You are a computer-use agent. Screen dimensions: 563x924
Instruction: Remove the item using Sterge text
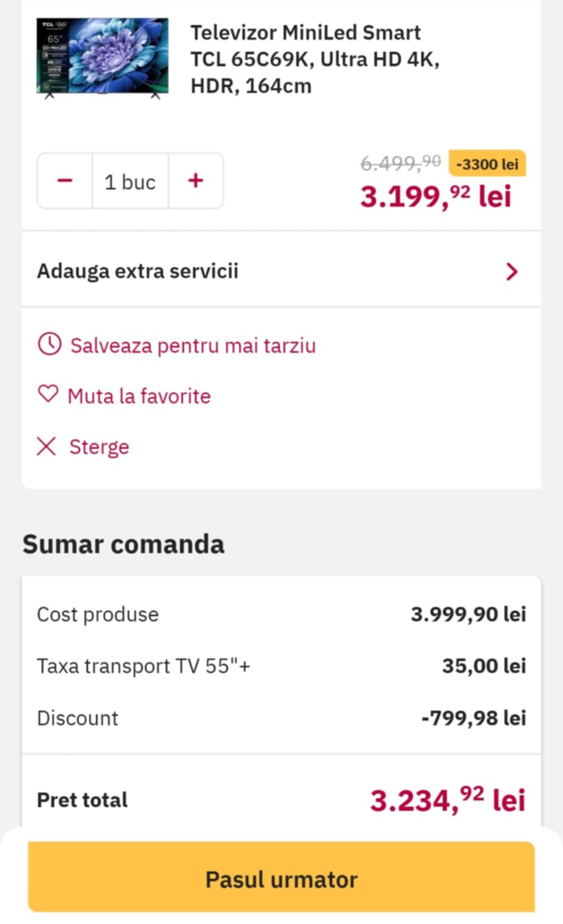click(99, 447)
